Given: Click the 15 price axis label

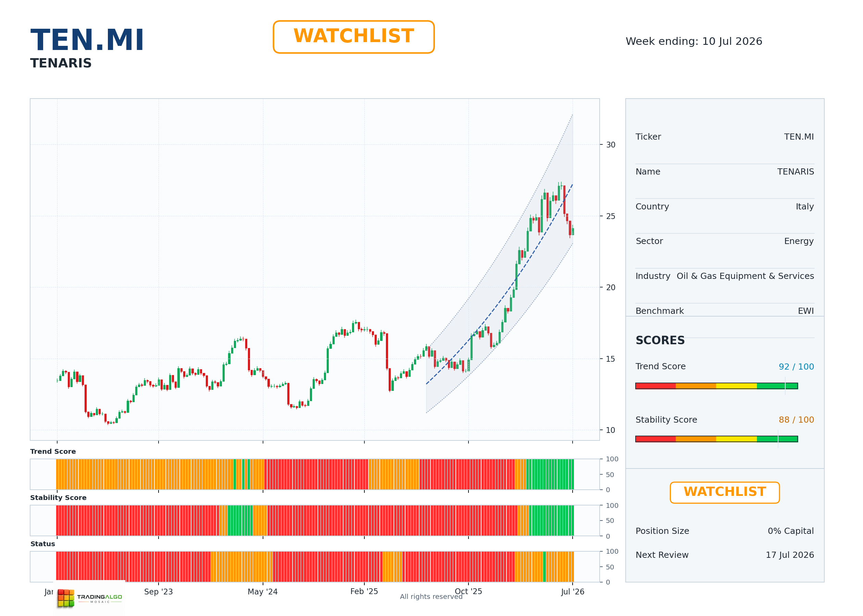Looking at the screenshot, I should point(611,359).
